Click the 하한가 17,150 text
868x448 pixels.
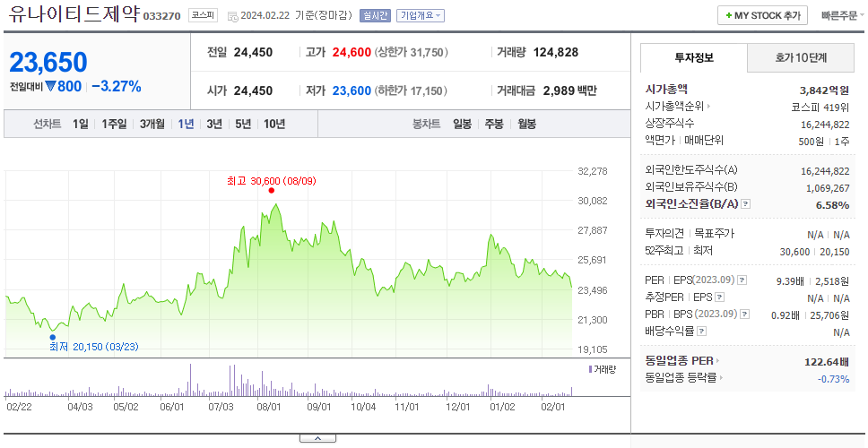412,90
